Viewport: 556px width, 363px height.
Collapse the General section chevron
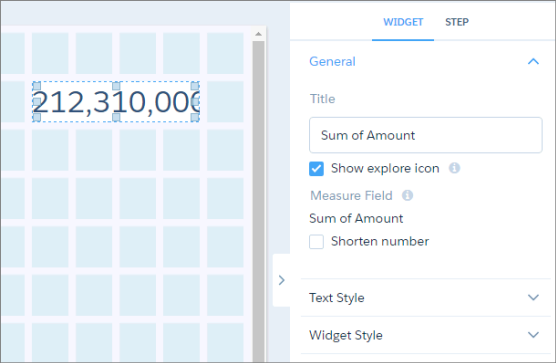click(x=533, y=62)
